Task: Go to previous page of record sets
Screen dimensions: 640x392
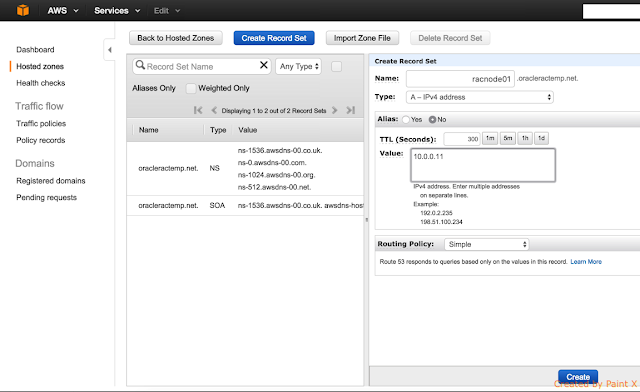Action: [214, 110]
